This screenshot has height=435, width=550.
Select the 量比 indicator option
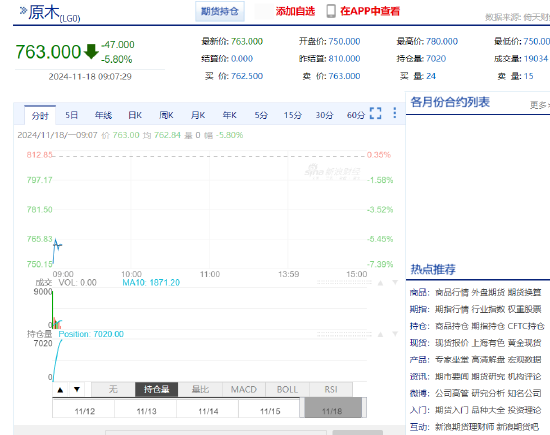[x=200, y=389]
